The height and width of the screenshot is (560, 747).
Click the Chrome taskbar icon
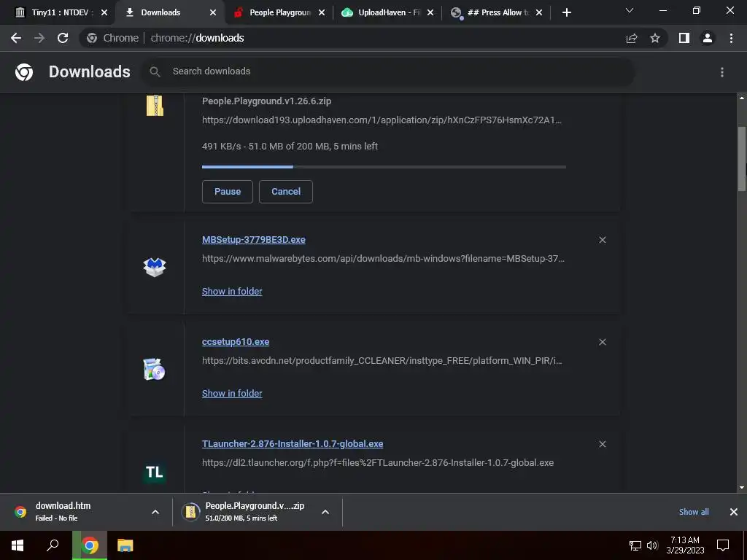pyautogui.click(x=90, y=545)
